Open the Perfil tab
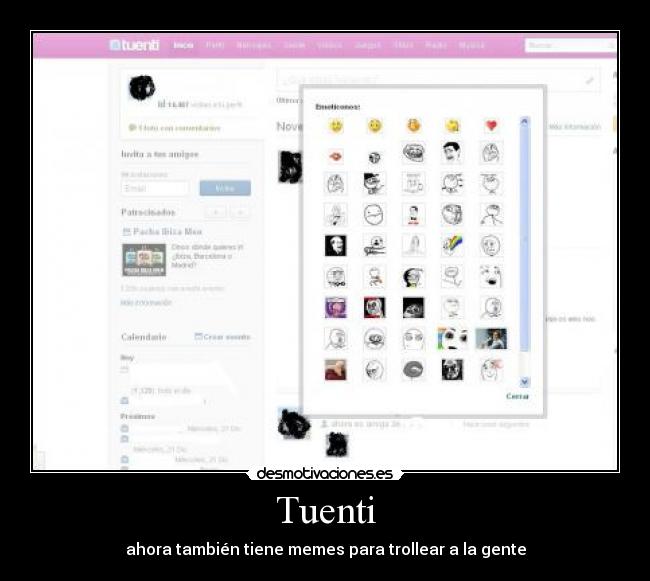The height and width of the screenshot is (581, 650). click(215, 45)
